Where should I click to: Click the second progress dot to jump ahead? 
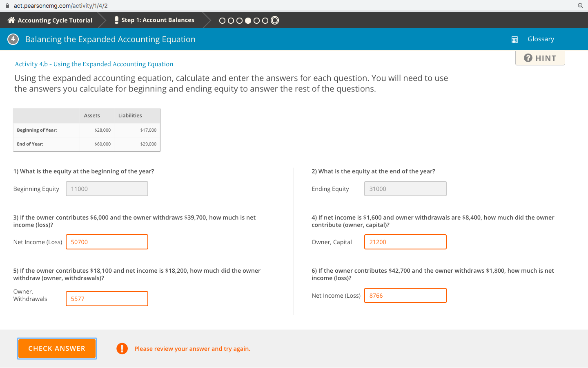231,20
